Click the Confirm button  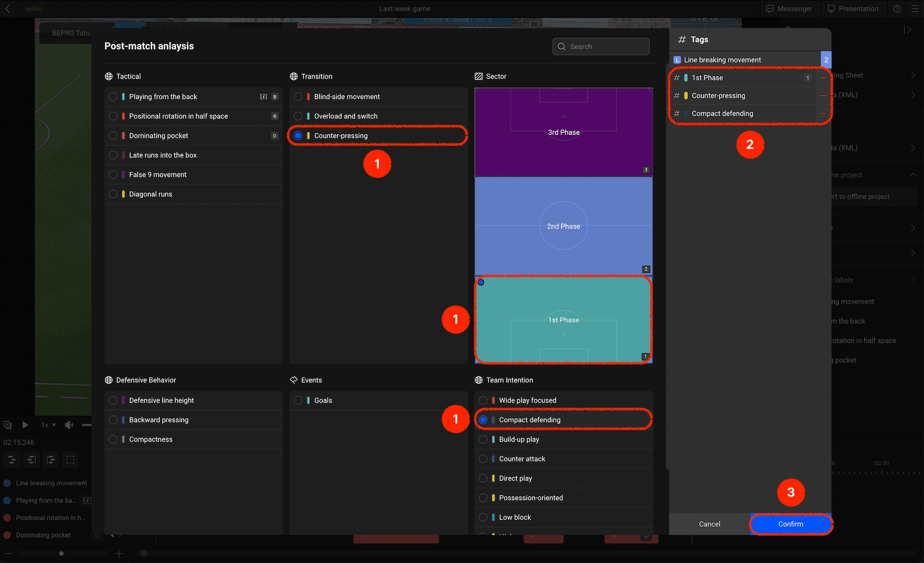coord(790,524)
